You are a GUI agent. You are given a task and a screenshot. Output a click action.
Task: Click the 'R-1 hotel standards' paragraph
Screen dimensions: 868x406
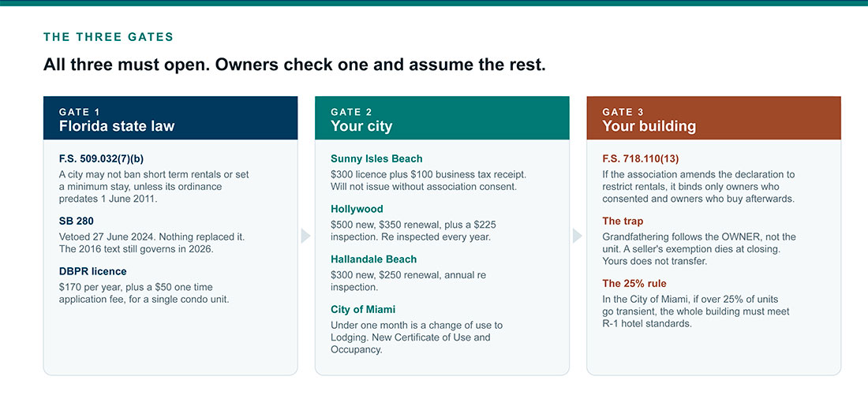coord(696,312)
